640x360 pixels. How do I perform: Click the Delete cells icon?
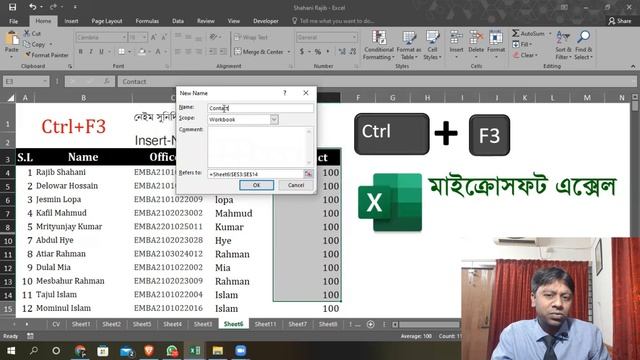coord(476,38)
